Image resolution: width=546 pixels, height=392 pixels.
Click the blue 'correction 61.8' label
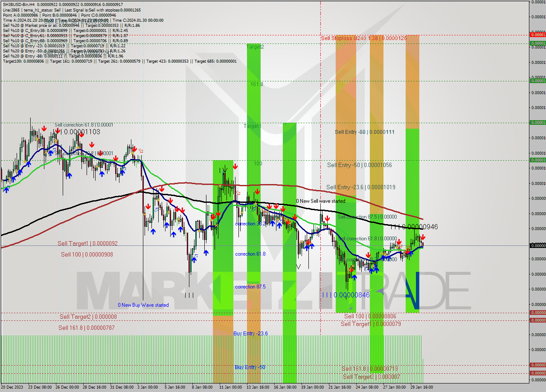click(250, 254)
